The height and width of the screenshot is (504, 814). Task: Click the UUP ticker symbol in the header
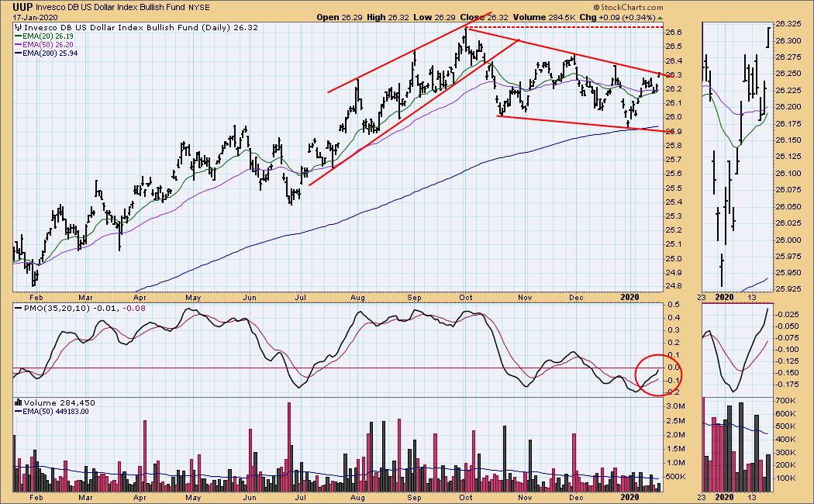click(x=23, y=7)
